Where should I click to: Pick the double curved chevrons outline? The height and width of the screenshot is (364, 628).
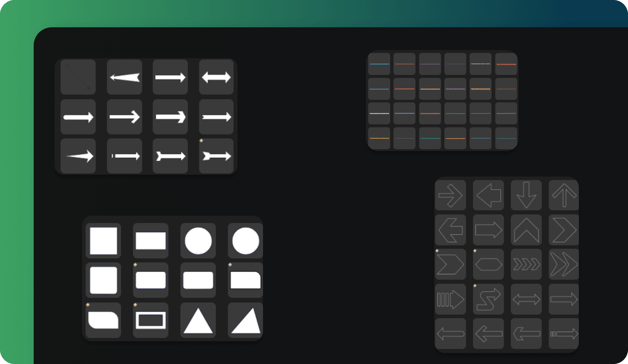564,265
